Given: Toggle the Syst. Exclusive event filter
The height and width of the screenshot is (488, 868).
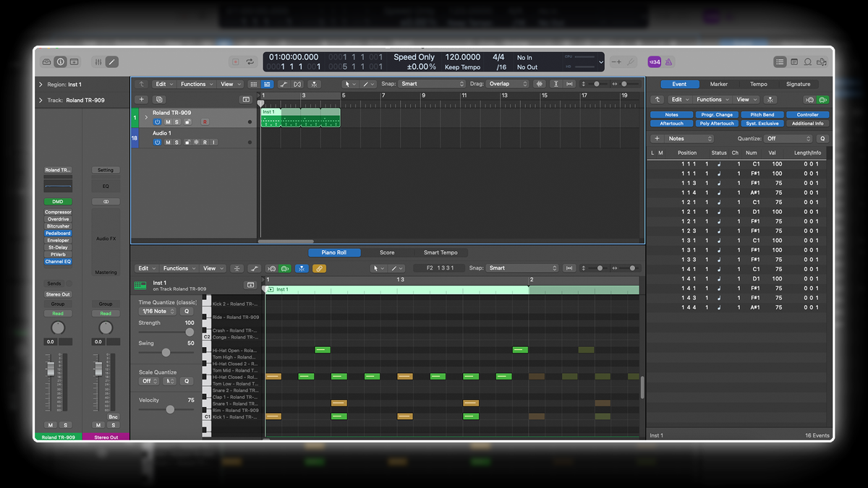Looking at the screenshot, I should point(762,124).
